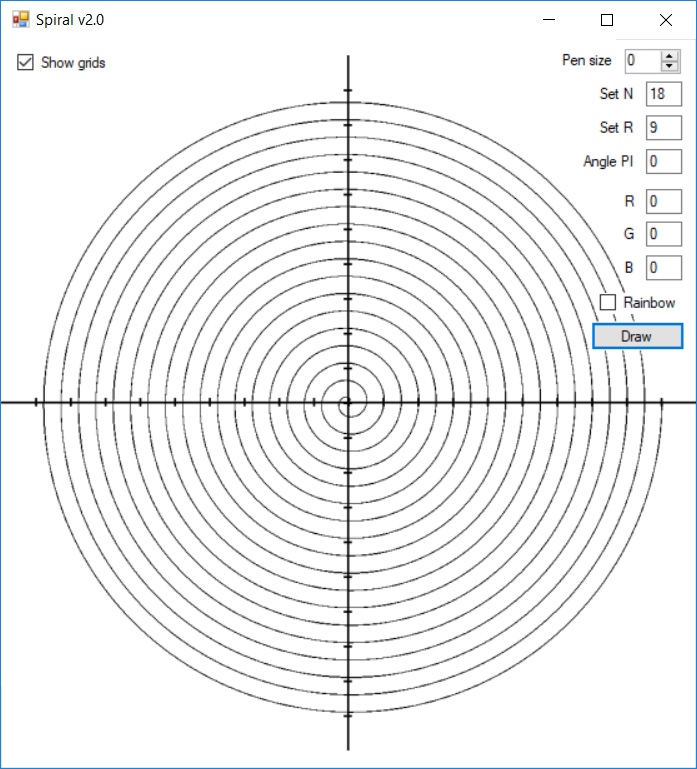Click the Show grids label text
The height and width of the screenshot is (769, 697).
pos(73,63)
